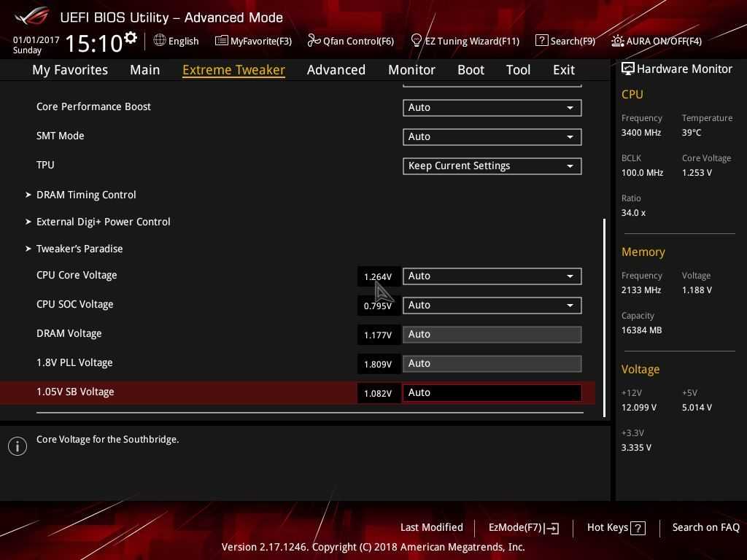
Task: Expand DRAM Timing Control submenu
Action: click(x=86, y=195)
